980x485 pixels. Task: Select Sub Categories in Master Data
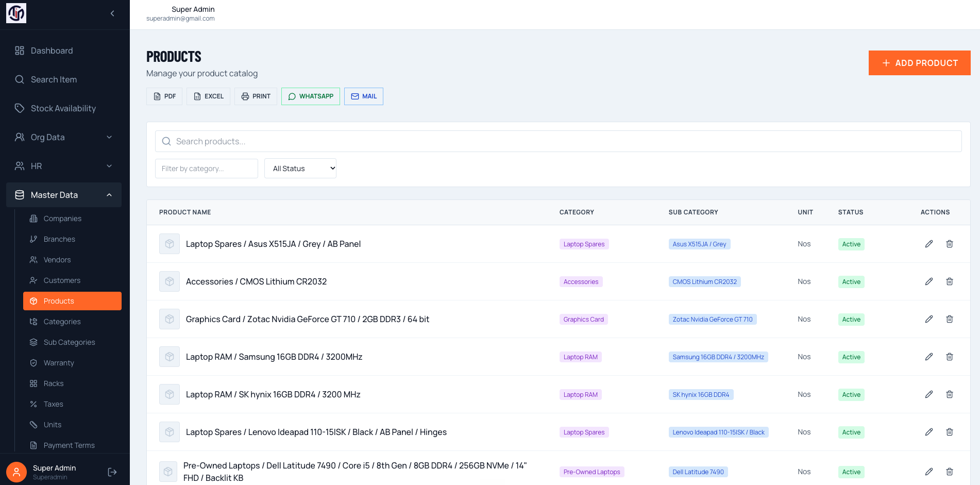[x=72, y=342]
